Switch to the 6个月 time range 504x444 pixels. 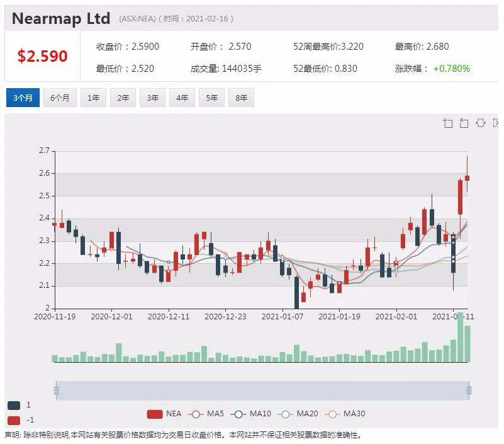click(x=60, y=98)
